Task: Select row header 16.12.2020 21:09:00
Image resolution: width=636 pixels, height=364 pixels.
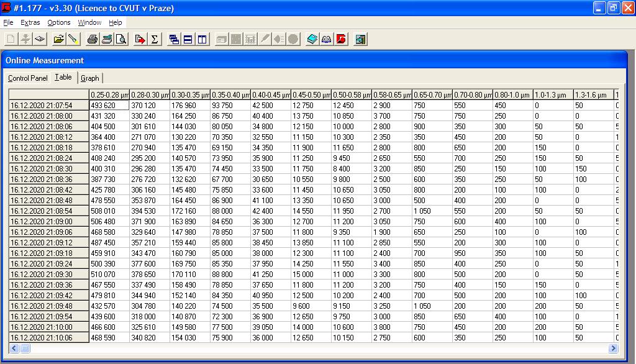Action: click(49, 222)
